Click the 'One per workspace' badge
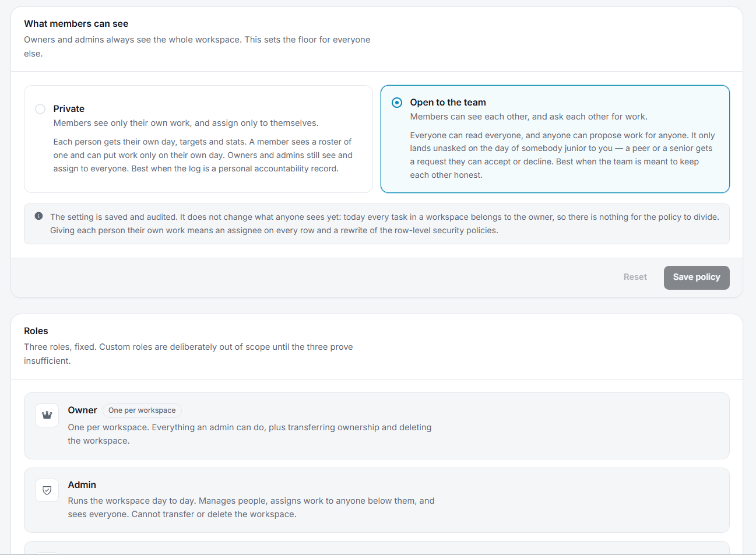756x555 pixels. click(x=142, y=410)
